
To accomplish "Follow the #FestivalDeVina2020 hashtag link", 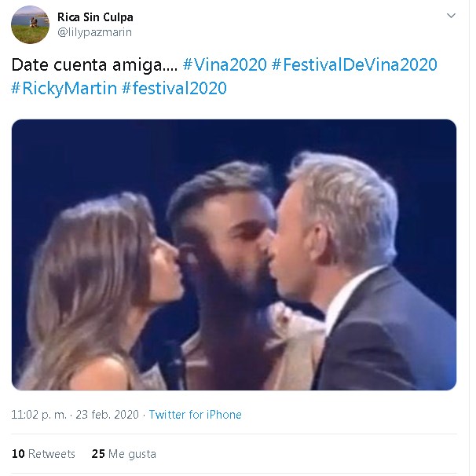I will 354,64.
